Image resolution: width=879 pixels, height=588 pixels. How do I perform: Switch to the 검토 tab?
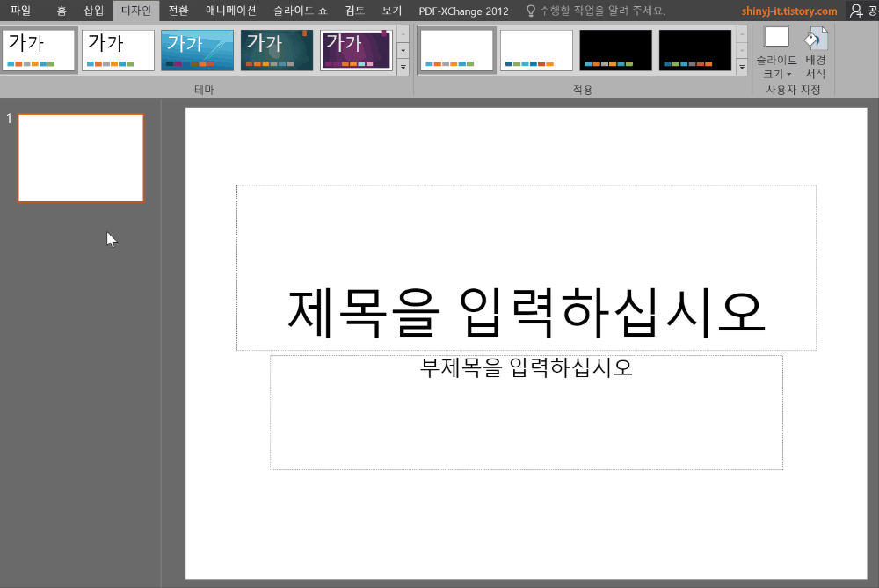click(355, 11)
